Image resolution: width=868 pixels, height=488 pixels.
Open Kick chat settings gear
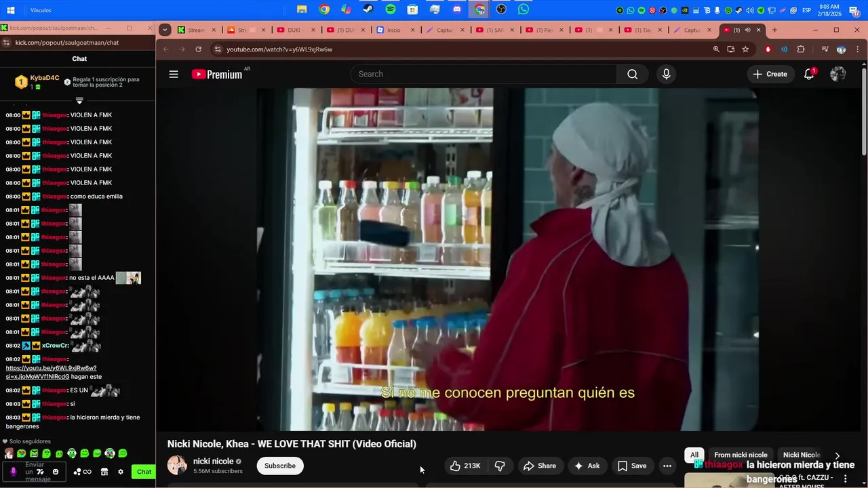tap(121, 472)
